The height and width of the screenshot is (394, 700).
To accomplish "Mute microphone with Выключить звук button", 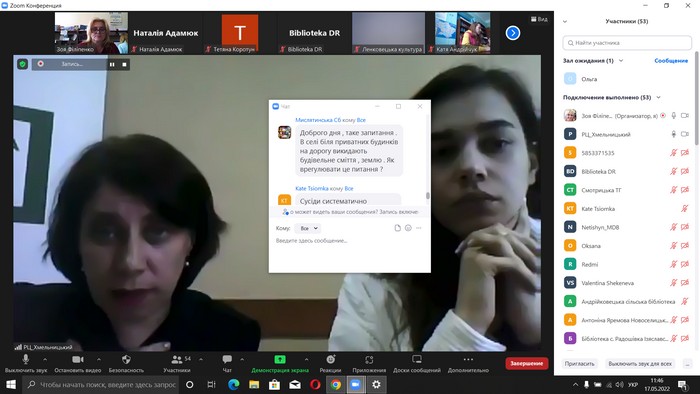I will (x=26, y=363).
